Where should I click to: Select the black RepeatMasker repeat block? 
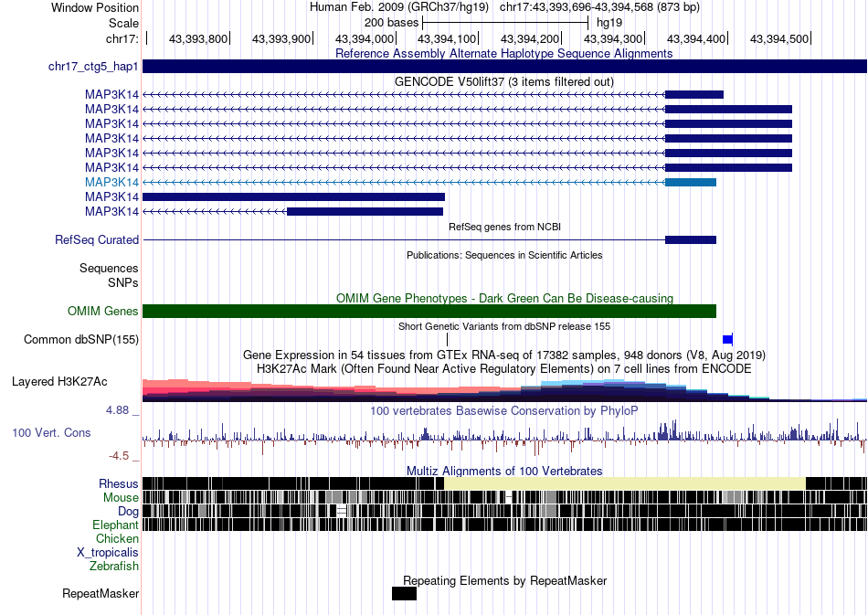(x=404, y=593)
